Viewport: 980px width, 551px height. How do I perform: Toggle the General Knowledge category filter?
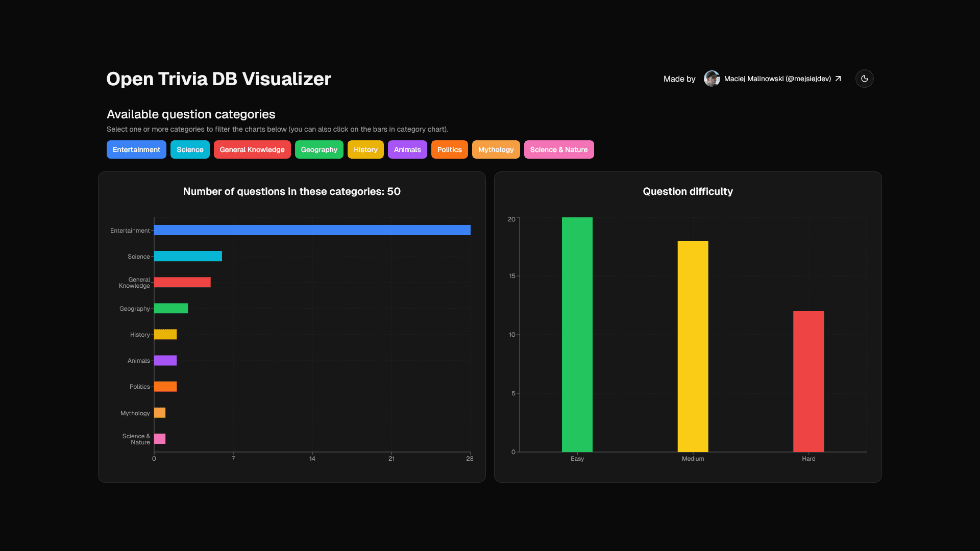pos(252,149)
